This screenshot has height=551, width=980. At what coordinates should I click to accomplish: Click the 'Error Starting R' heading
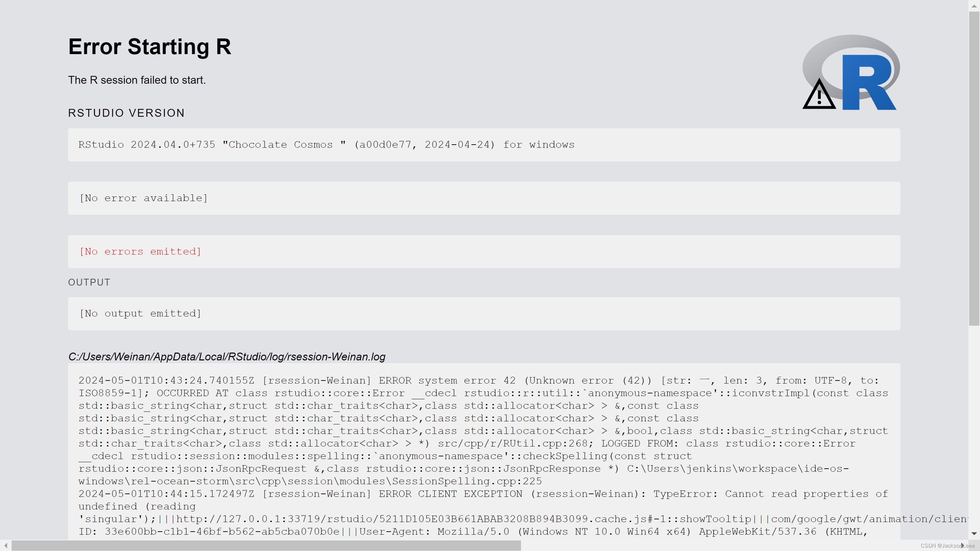(149, 47)
